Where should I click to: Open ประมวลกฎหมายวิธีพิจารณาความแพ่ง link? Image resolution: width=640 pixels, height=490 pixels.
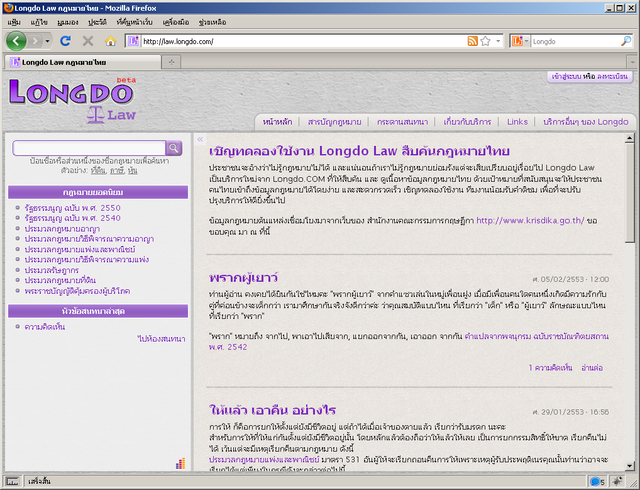click(87, 259)
